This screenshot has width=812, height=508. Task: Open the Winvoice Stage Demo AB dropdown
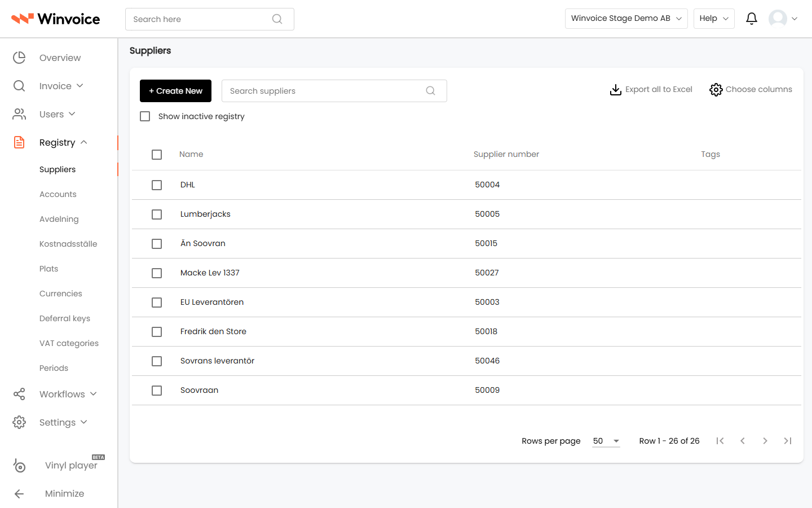pos(626,19)
